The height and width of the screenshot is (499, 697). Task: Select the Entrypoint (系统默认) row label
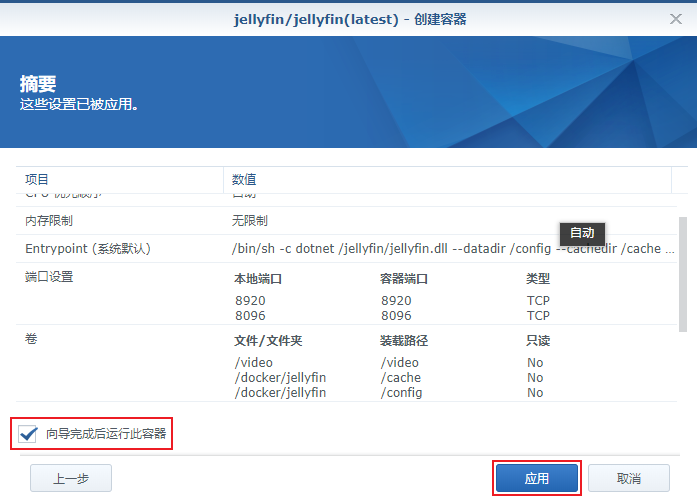[88, 248]
